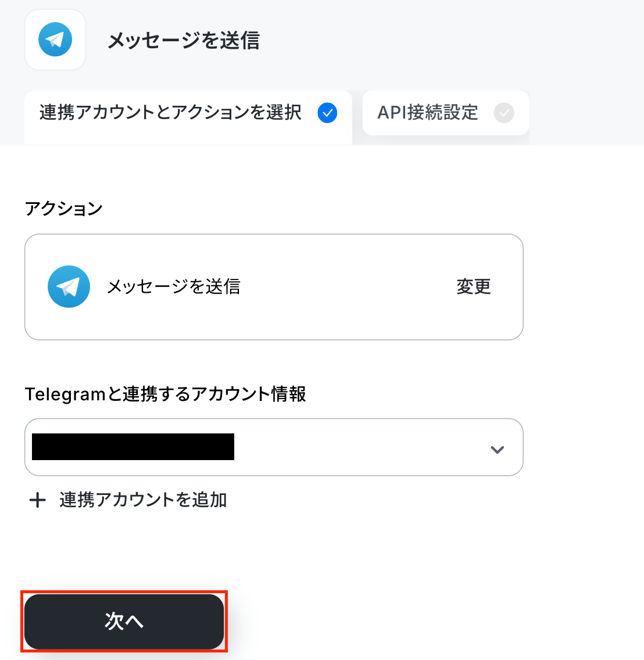Click the plus icon for adding an account
644x660 pixels.
(37, 500)
